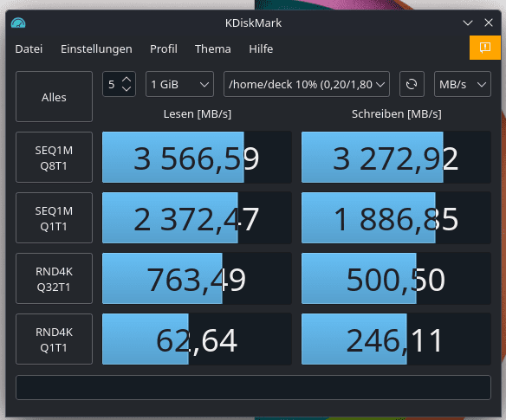Click the KDiskMark speedometer app icon
Image resolution: width=506 pixels, height=420 pixels.
pos(18,23)
